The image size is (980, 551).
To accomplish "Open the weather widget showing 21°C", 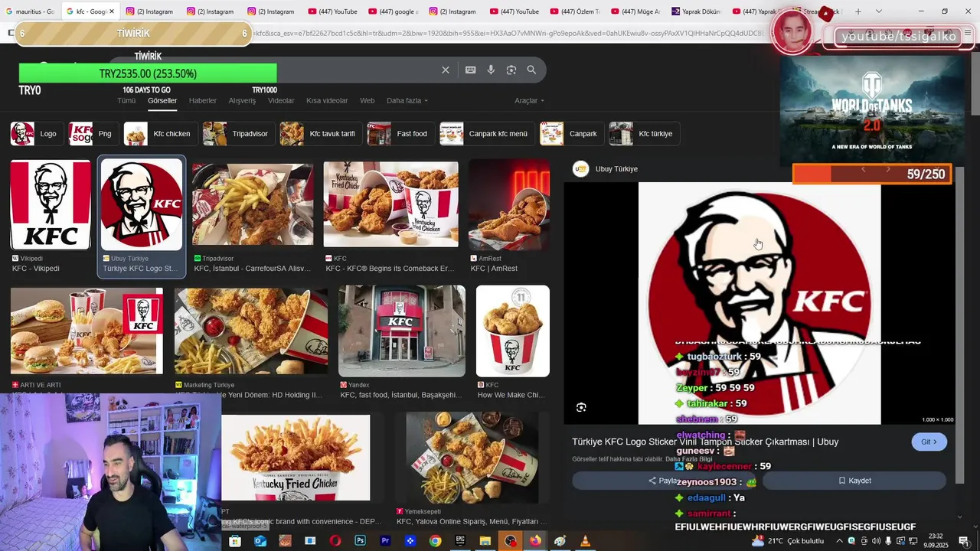I will (x=787, y=541).
